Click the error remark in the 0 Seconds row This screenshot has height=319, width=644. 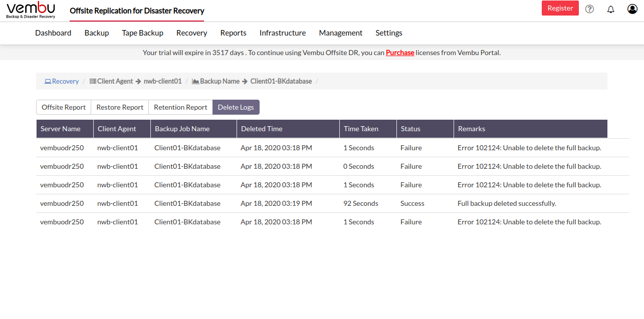pyautogui.click(x=529, y=166)
